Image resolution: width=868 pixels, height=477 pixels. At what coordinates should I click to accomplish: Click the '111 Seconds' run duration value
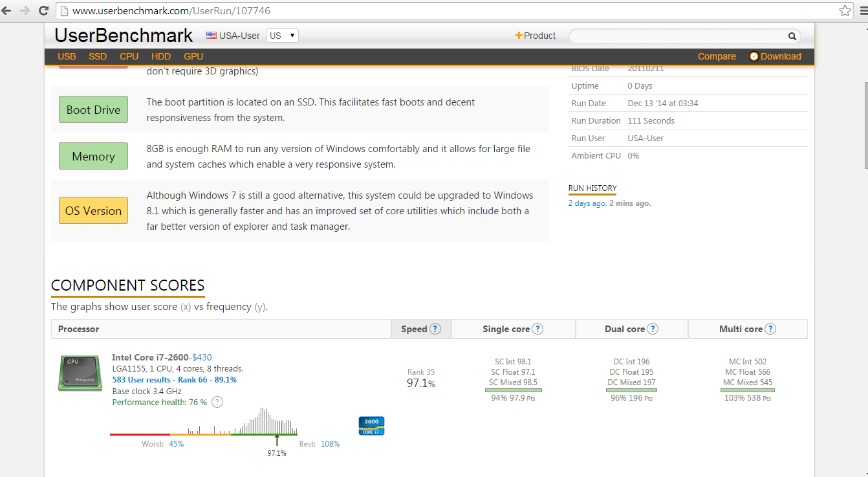click(x=651, y=121)
